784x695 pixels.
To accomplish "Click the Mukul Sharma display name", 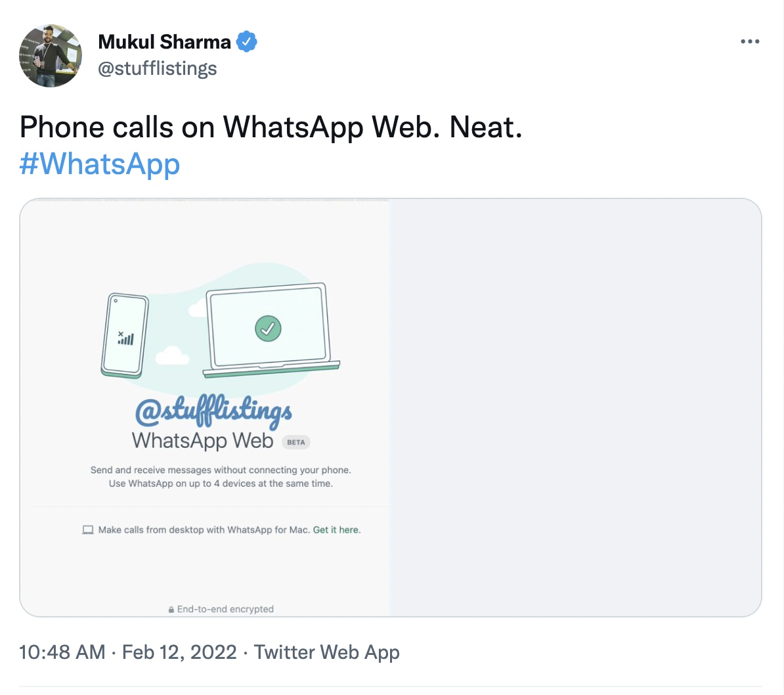I will coord(164,42).
